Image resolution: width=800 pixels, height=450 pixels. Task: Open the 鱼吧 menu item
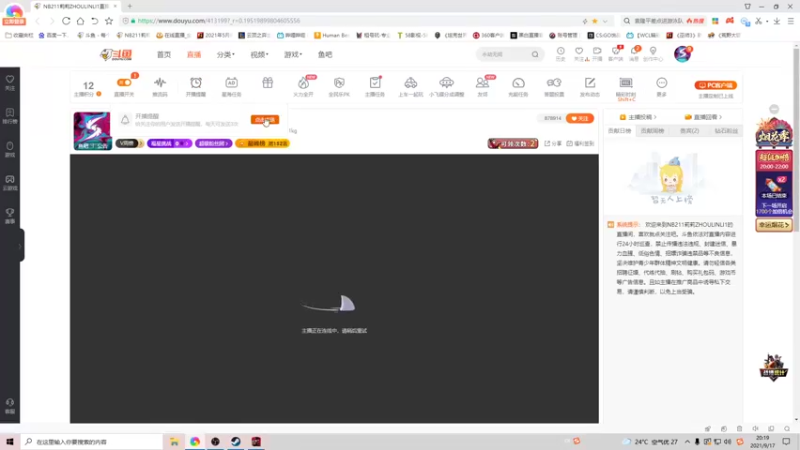[x=325, y=55]
